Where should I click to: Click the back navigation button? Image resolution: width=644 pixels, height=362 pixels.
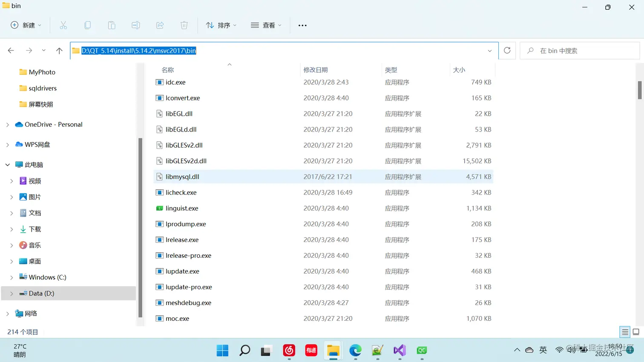click(x=11, y=50)
